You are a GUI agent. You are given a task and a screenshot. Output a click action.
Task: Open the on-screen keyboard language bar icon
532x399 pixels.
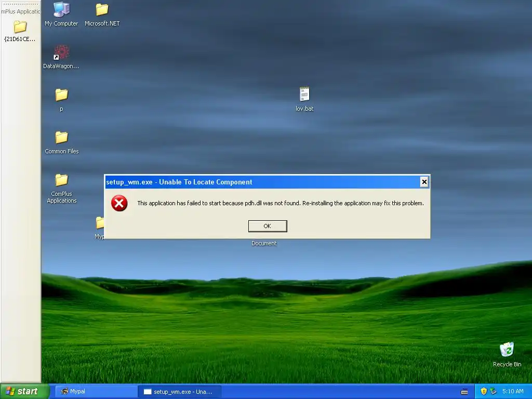(464, 392)
